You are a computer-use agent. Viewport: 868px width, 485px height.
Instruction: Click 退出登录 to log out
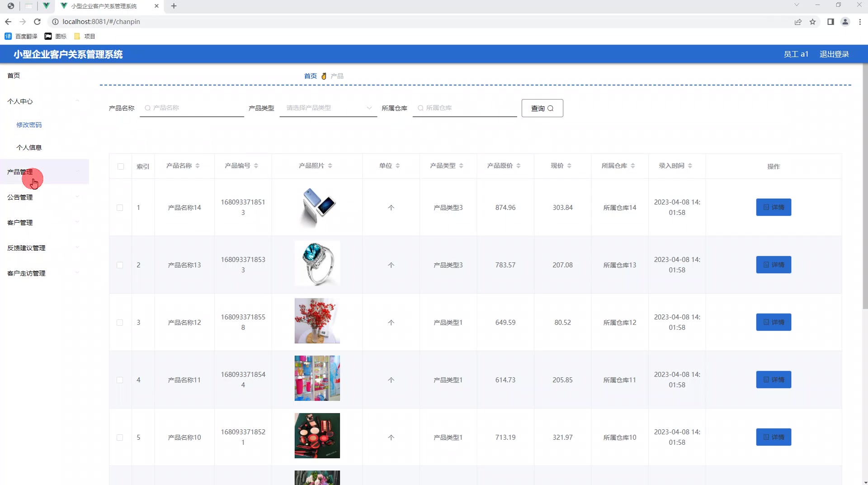(x=834, y=54)
